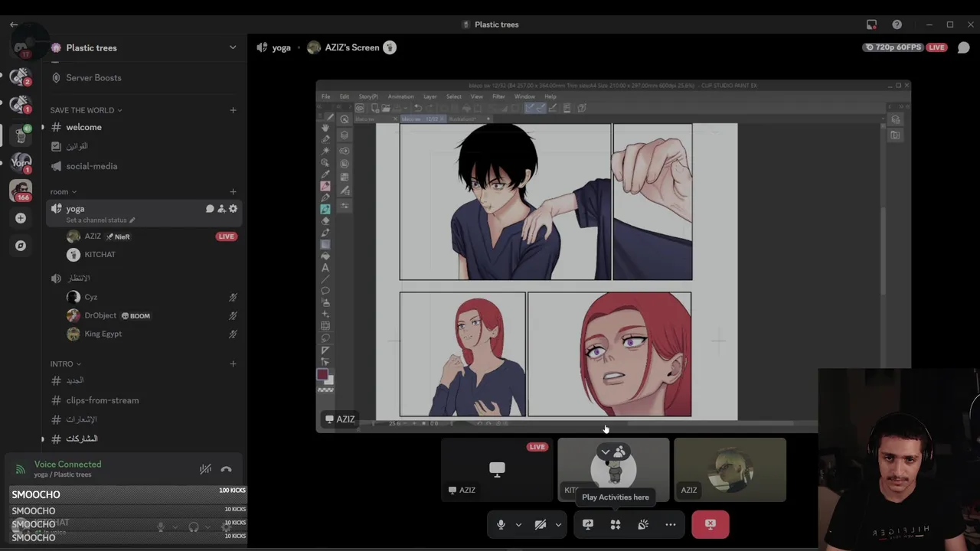Open camera options dropdown arrow
The width and height of the screenshot is (980, 551).
[x=558, y=525]
